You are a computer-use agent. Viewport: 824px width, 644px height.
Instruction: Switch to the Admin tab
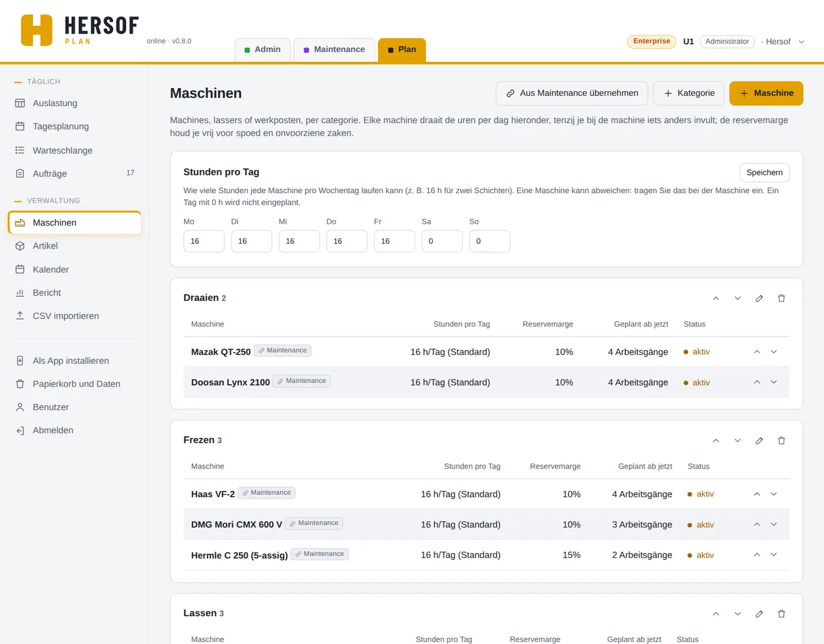point(263,50)
